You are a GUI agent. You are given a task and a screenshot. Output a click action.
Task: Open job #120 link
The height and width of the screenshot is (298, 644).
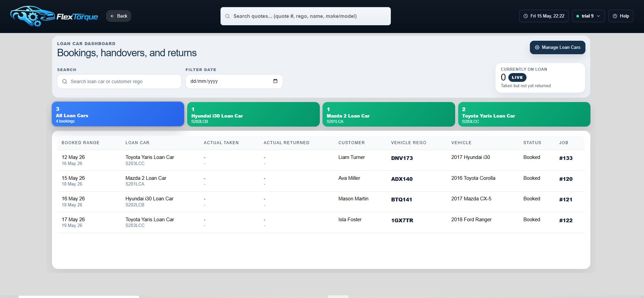tap(566, 179)
